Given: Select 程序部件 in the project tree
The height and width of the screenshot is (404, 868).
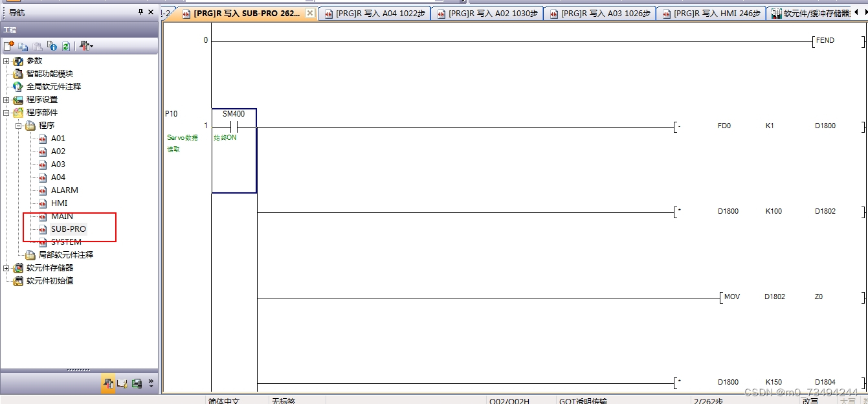Looking at the screenshot, I should click(42, 113).
